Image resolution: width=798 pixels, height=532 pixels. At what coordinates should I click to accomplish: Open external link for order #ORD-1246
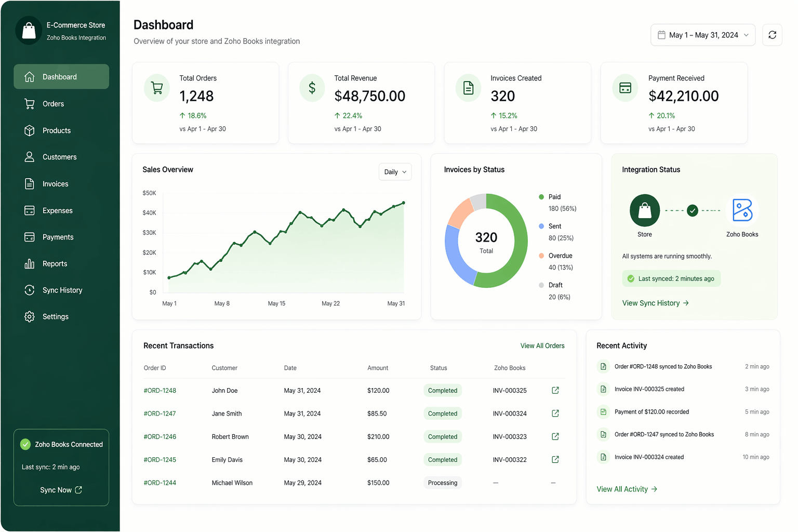pyautogui.click(x=555, y=436)
